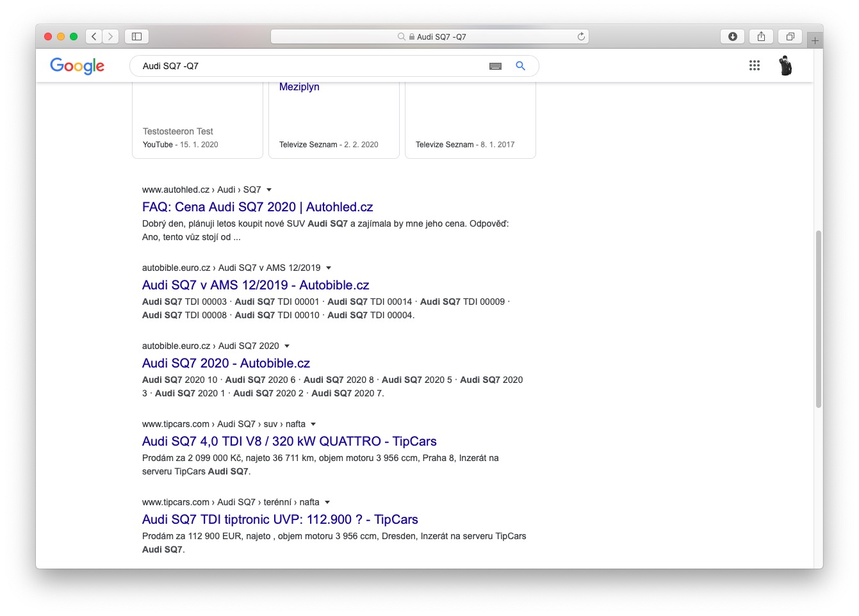
Task: Expand arrow beside 'Audi SQ7 v AMS 12/2019' breadcrumb
Action: tap(329, 268)
